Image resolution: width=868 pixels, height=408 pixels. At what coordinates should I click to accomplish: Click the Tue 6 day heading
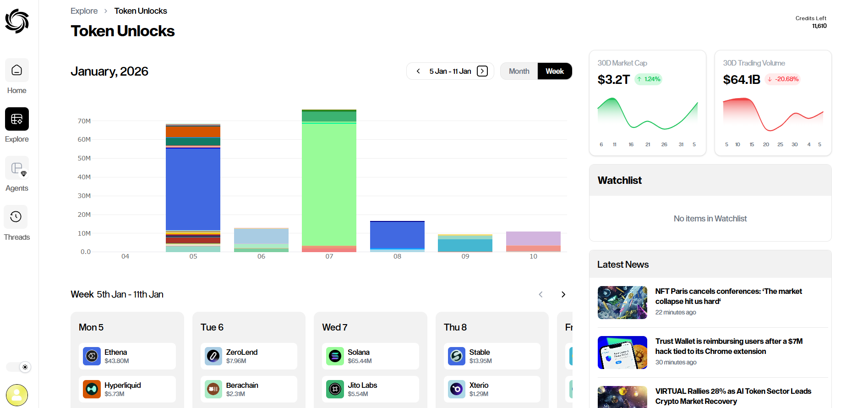[x=212, y=327]
